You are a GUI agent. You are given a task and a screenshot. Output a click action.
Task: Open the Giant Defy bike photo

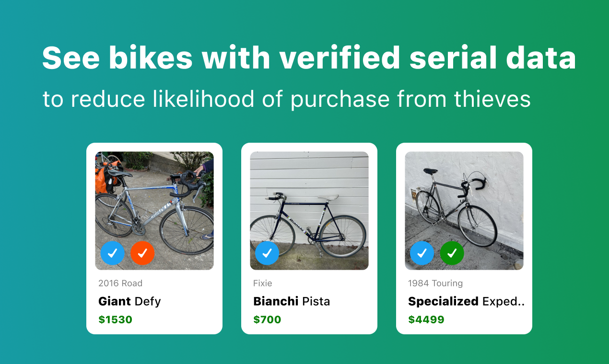(154, 211)
